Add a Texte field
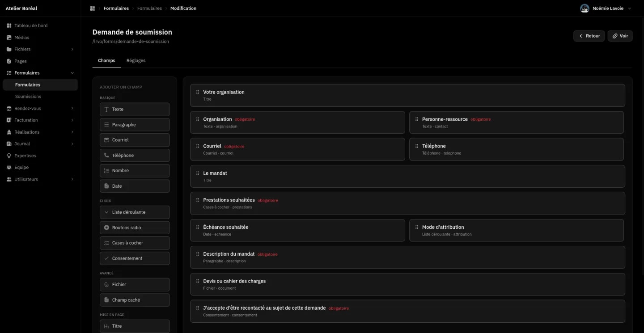 (135, 109)
